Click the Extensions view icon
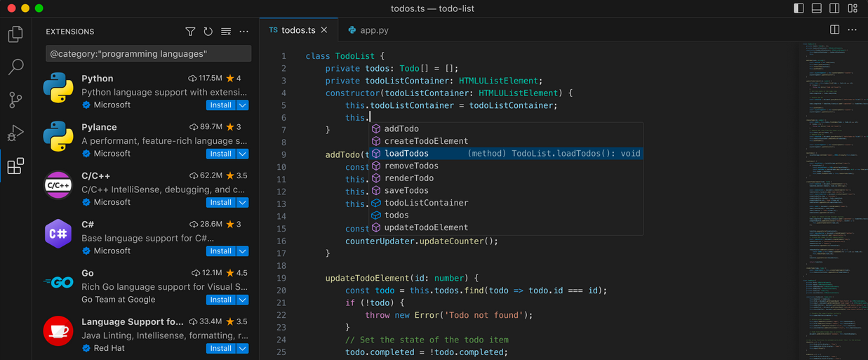This screenshot has width=868, height=360. point(15,166)
